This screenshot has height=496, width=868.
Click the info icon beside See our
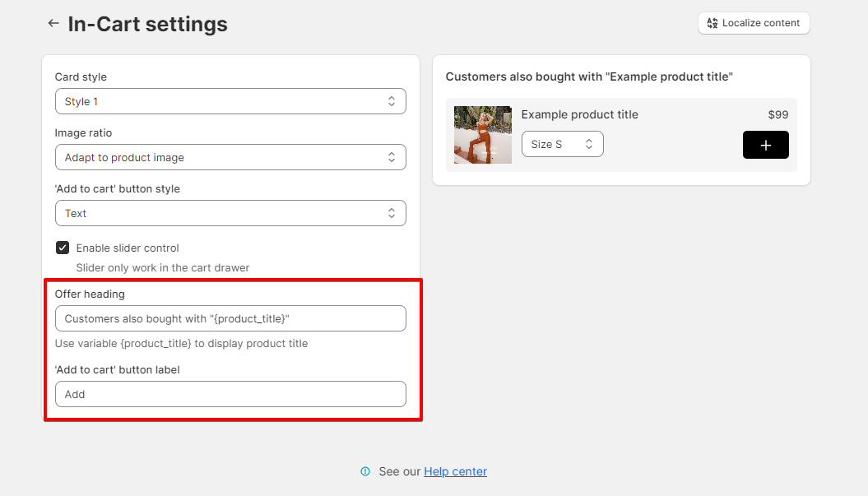pos(365,471)
